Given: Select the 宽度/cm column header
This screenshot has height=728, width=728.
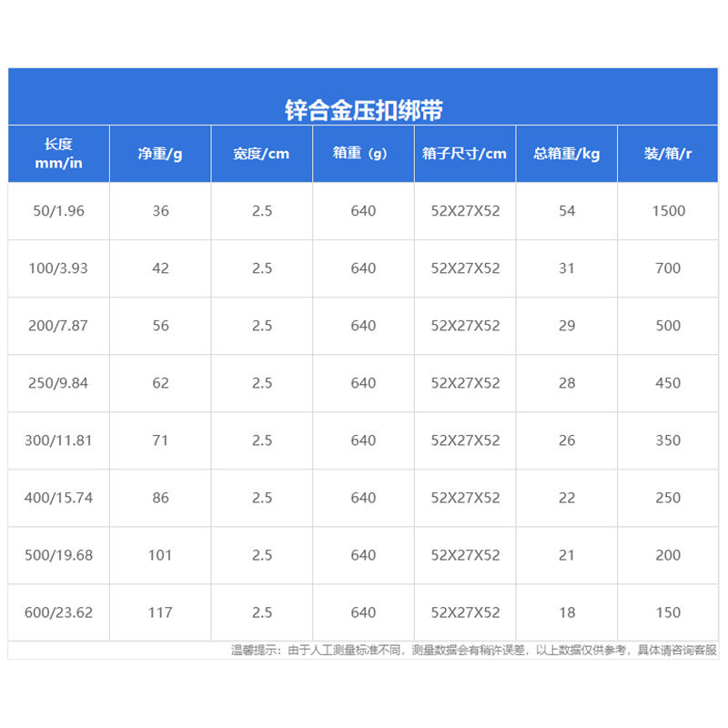Looking at the screenshot, I should tap(261, 154).
